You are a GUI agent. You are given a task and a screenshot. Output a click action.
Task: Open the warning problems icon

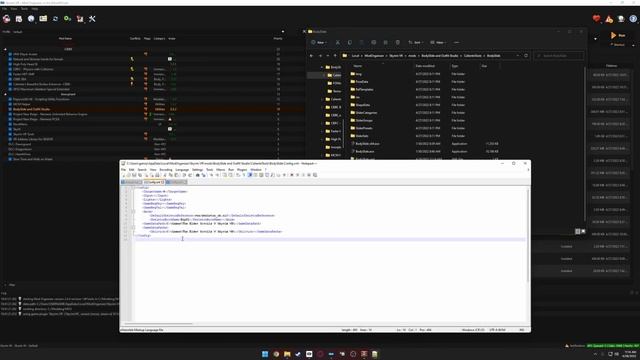pyautogui.click(x=609, y=19)
